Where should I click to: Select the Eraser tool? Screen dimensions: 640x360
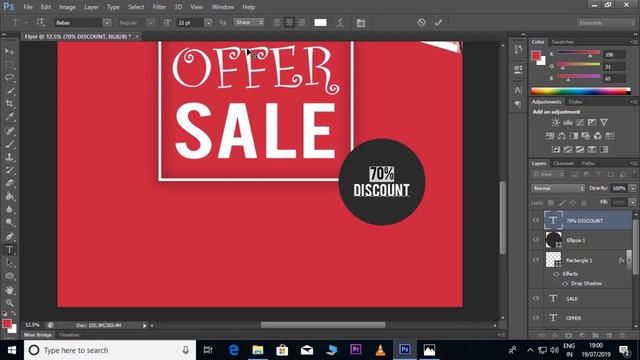click(x=9, y=183)
